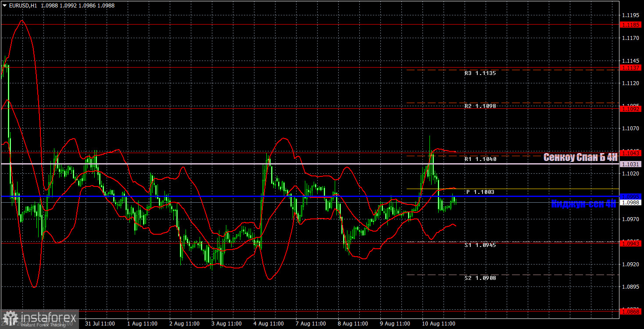Viewport: 644px width, 329px height.
Task: Click the red 1.1137 price tag
Action: pos(631,68)
